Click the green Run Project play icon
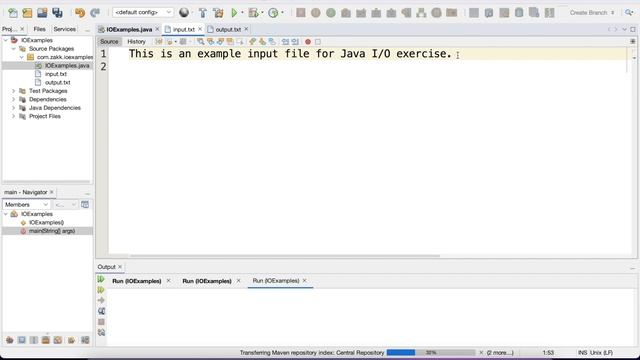The image size is (640, 360). (x=234, y=13)
